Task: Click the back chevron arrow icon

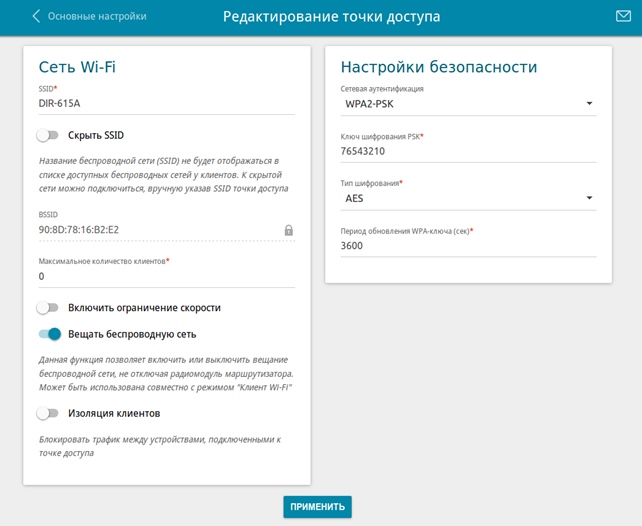Action: pos(37,17)
